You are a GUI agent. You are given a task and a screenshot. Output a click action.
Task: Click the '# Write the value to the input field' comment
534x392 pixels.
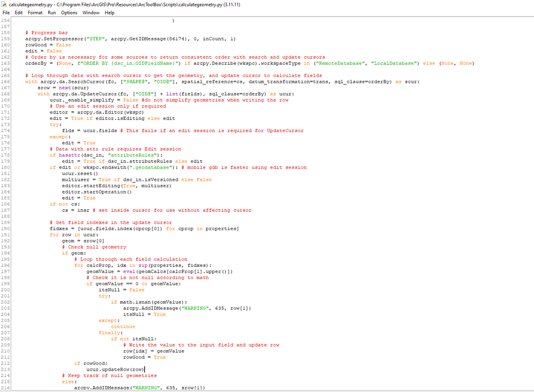[202, 345]
